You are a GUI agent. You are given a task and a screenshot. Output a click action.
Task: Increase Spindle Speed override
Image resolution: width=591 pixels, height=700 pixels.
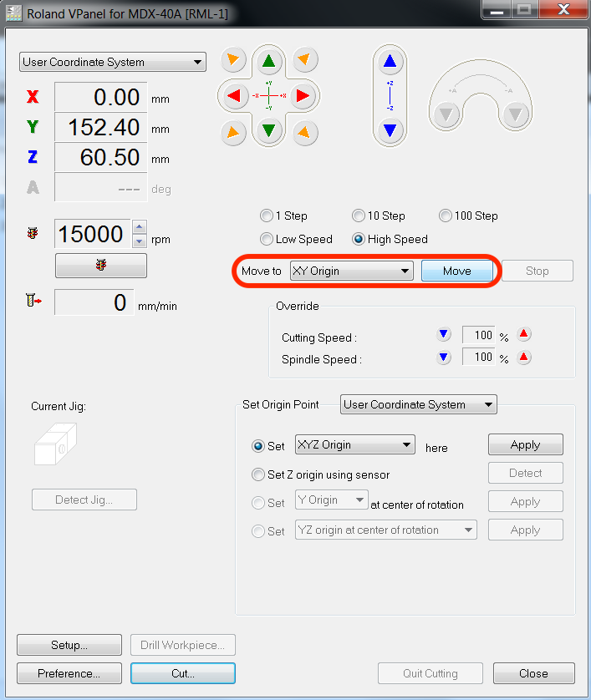click(x=524, y=358)
